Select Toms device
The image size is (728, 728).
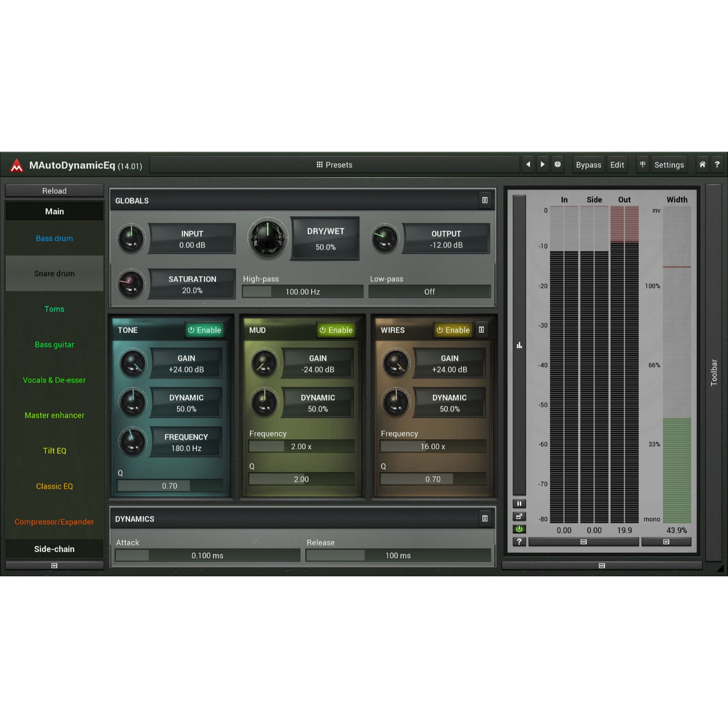[54, 309]
